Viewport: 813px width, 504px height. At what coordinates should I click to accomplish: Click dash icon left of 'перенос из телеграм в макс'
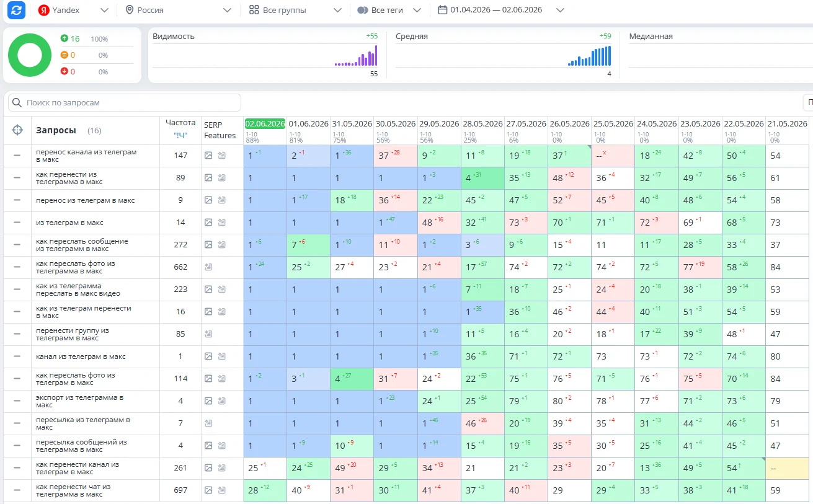coord(17,200)
